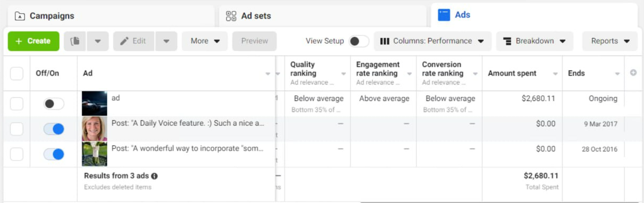Open the Reports dropdown
The width and height of the screenshot is (644, 203).
point(610,41)
